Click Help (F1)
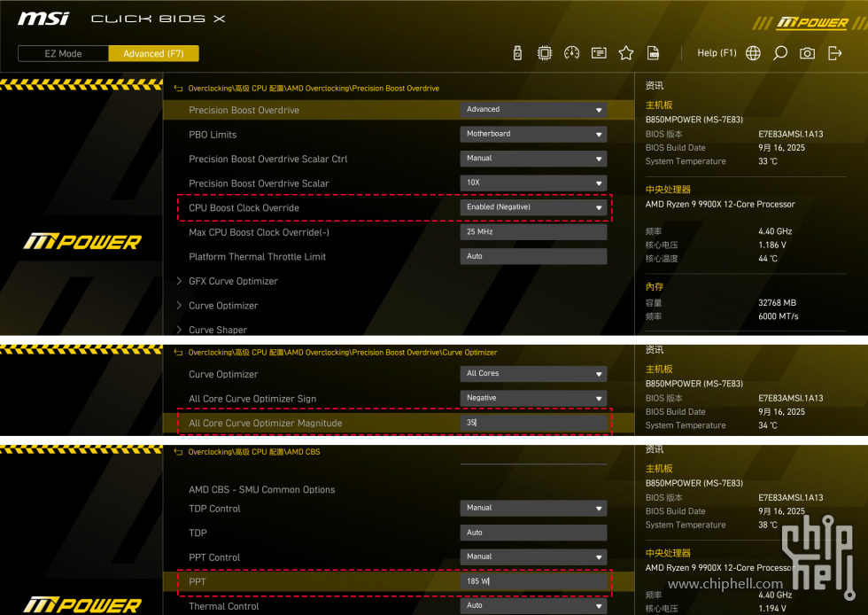This screenshot has width=868, height=615. point(717,53)
